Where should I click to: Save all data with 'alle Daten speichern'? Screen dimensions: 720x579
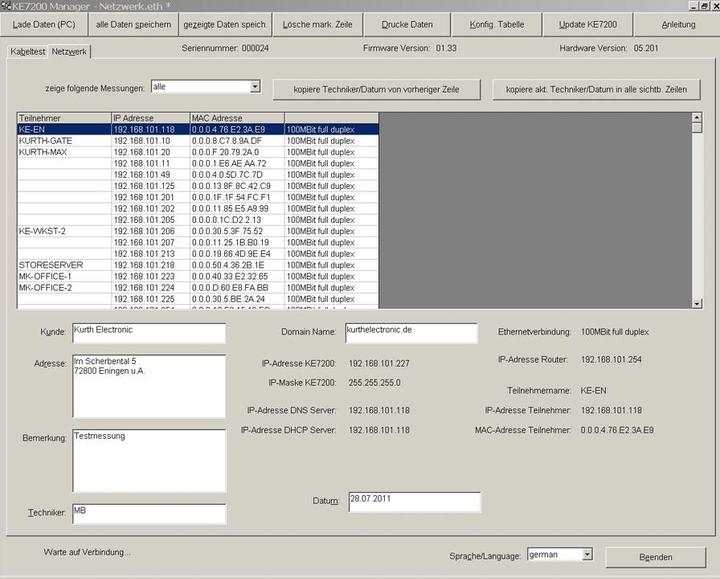coord(134,25)
